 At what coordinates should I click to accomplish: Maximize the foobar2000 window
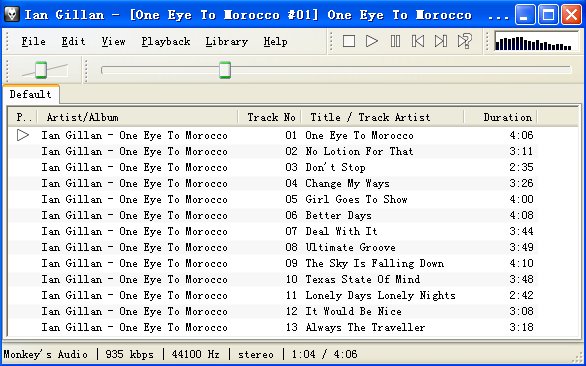[x=548, y=15]
